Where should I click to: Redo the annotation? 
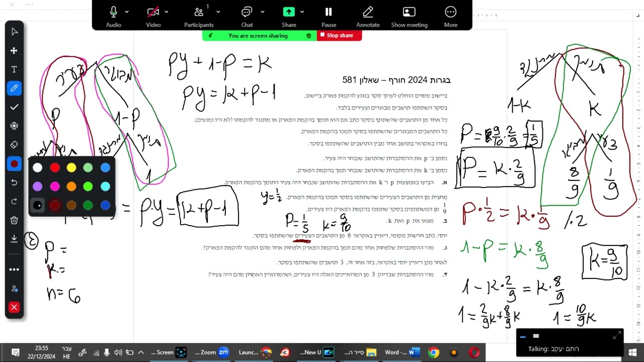click(14, 201)
